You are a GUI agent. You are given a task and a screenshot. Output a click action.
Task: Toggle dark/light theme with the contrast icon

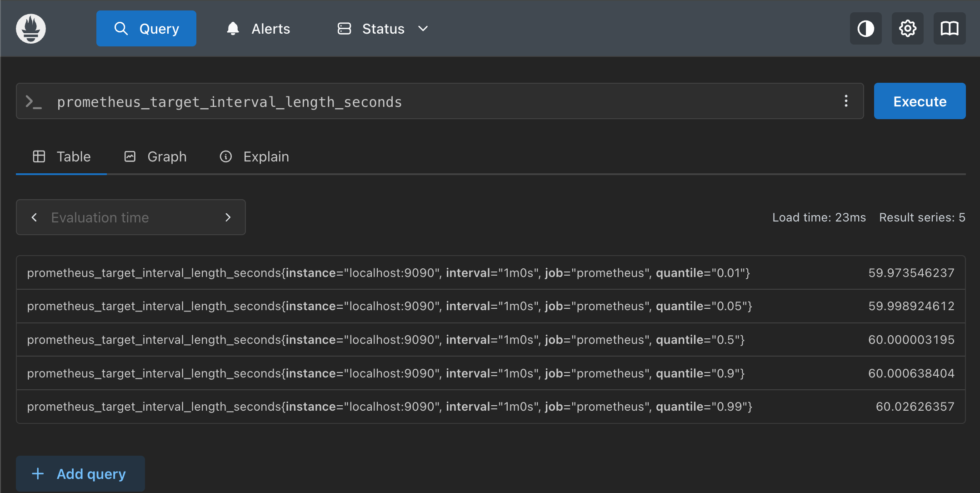click(x=865, y=28)
